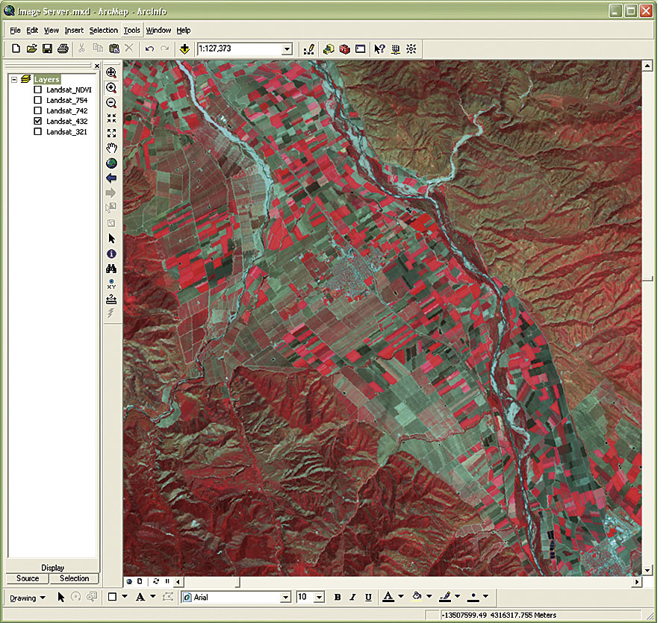Open the Insert menu

pyautogui.click(x=74, y=31)
